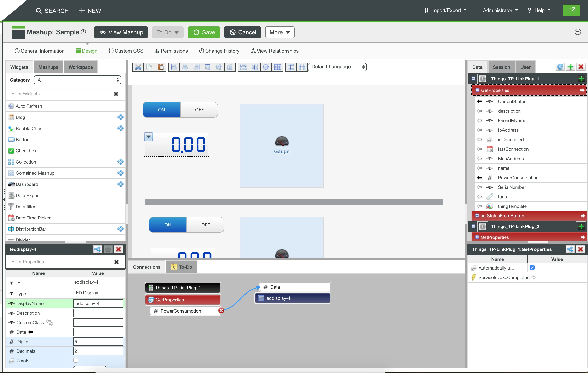Screen dimensions: 588x373
Task: Open the Administrator user menu
Action: click(x=500, y=11)
